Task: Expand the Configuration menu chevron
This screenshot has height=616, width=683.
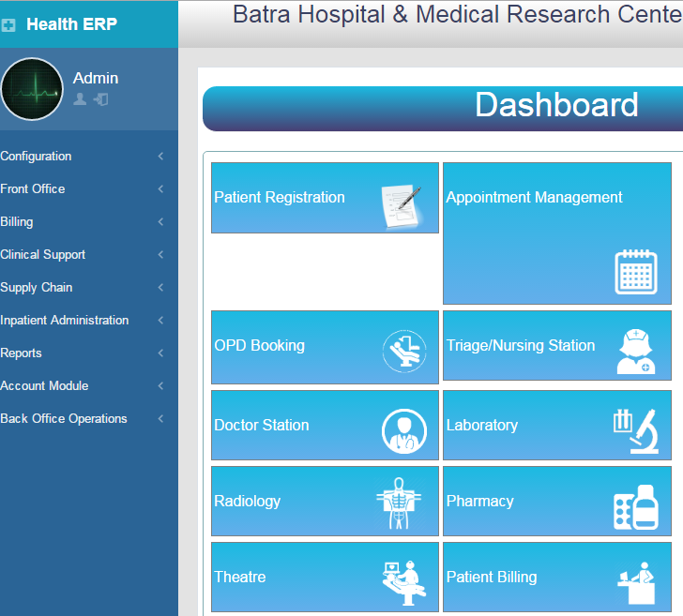Action: (160, 157)
